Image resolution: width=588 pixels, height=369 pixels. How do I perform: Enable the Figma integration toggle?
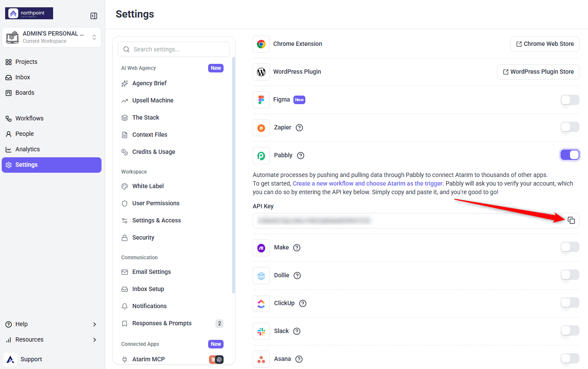coord(570,99)
